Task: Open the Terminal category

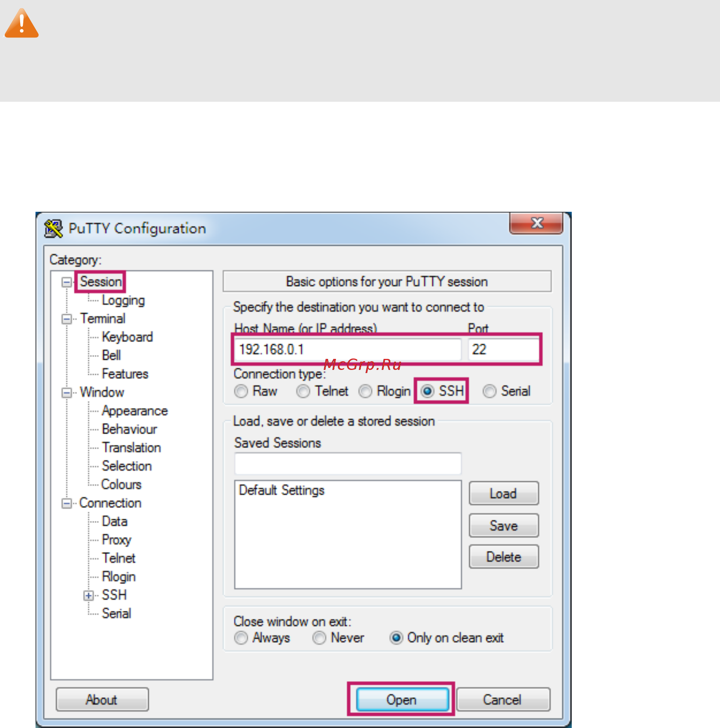Action: pyautogui.click(x=103, y=319)
